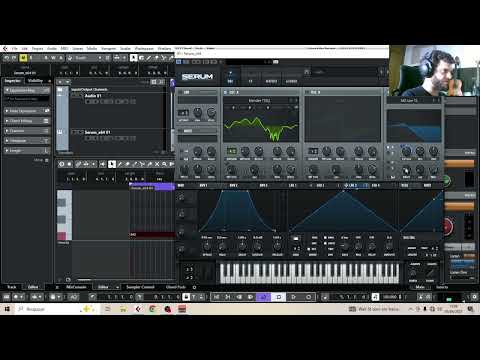Select the zoom magnifier tool in key editor
The height and width of the screenshot is (360, 480).
pos(164,164)
